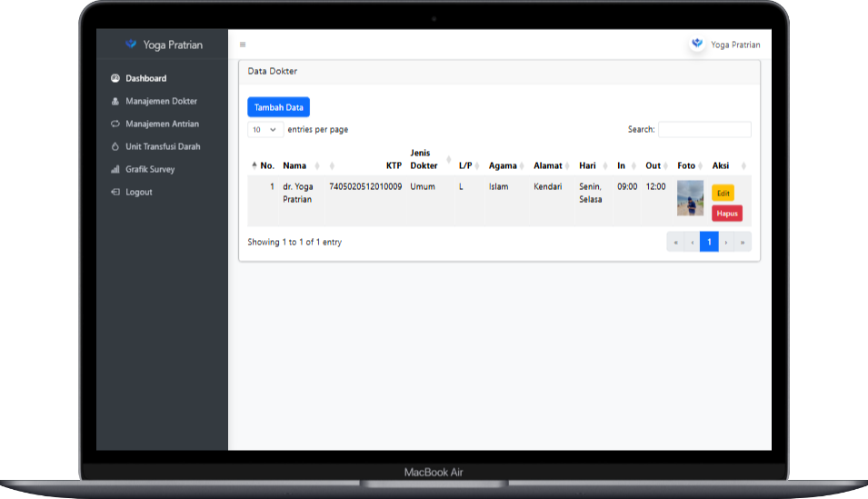This screenshot has width=868, height=499.
Task: Sort table by the Agama column
Action: [504, 165]
